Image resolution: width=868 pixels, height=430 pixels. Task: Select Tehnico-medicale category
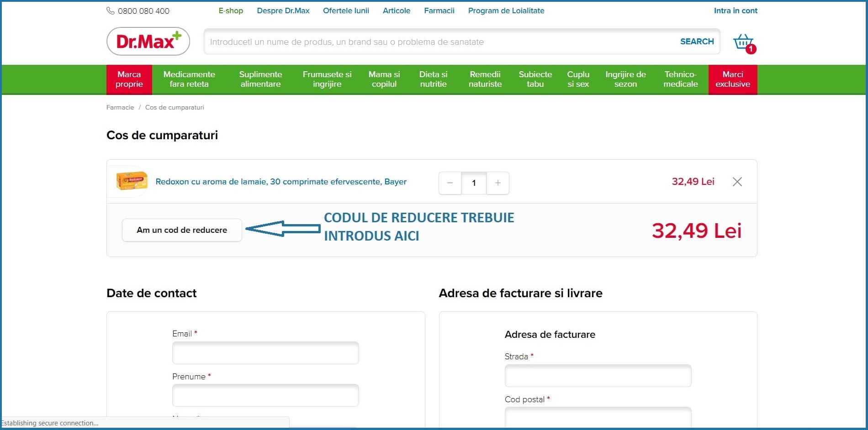pyautogui.click(x=681, y=79)
